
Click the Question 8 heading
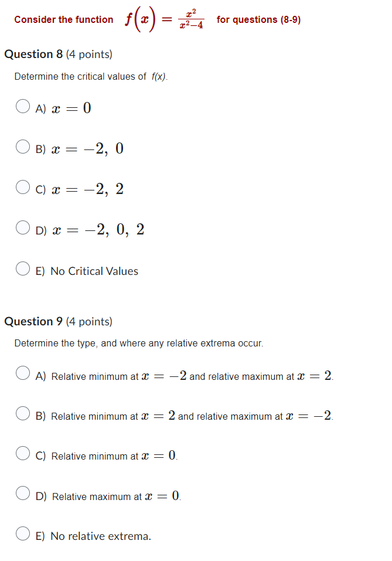point(36,54)
